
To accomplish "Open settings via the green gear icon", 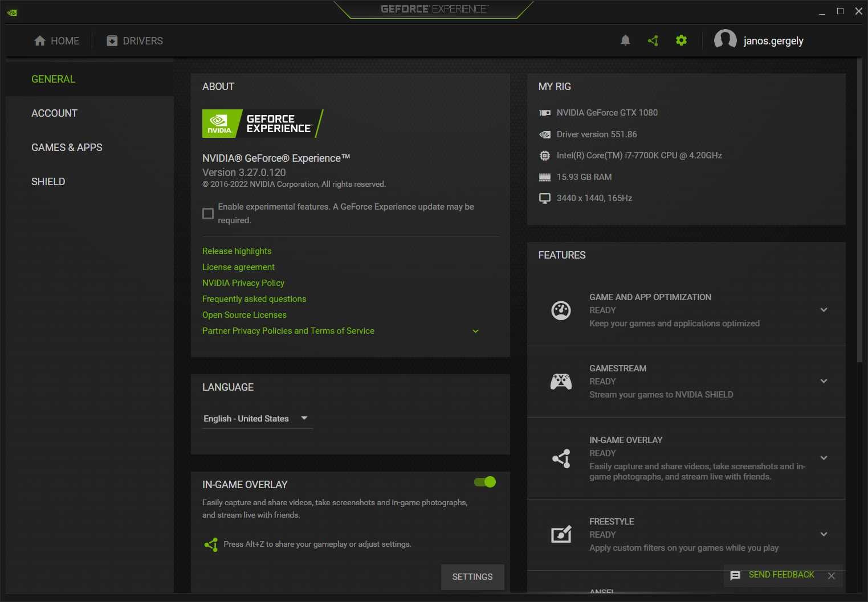I will coord(681,40).
